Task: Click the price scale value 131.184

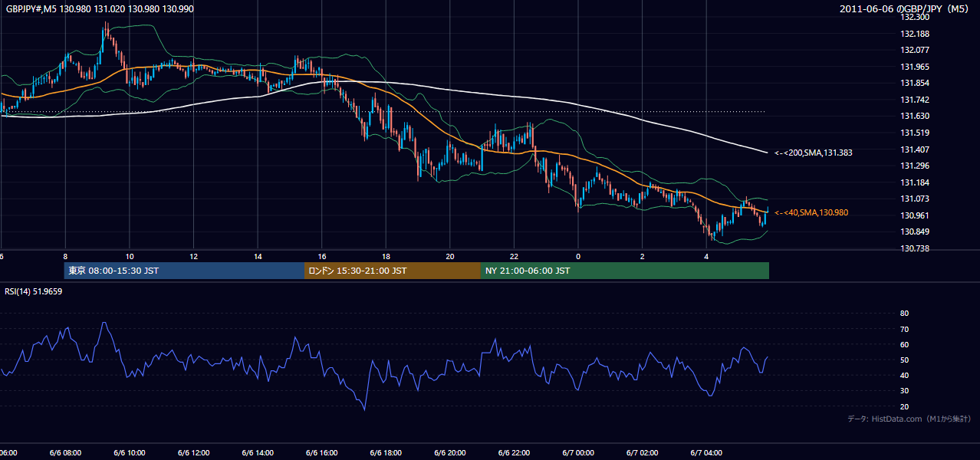Action: coord(914,182)
